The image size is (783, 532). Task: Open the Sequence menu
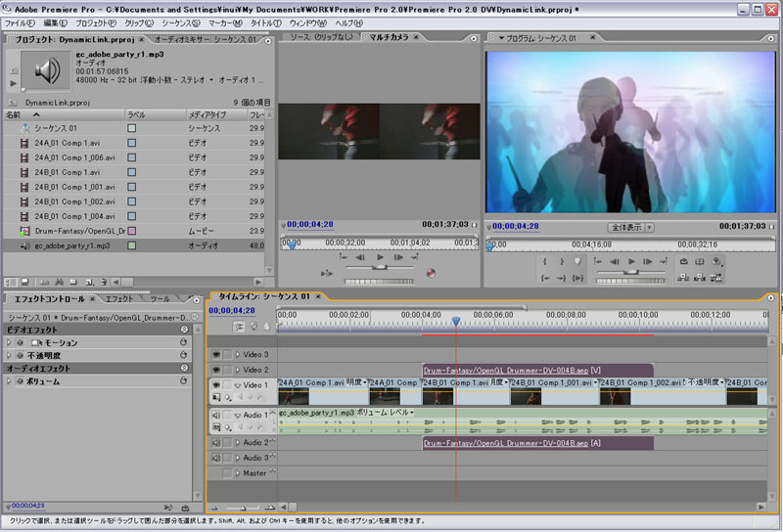point(181,22)
